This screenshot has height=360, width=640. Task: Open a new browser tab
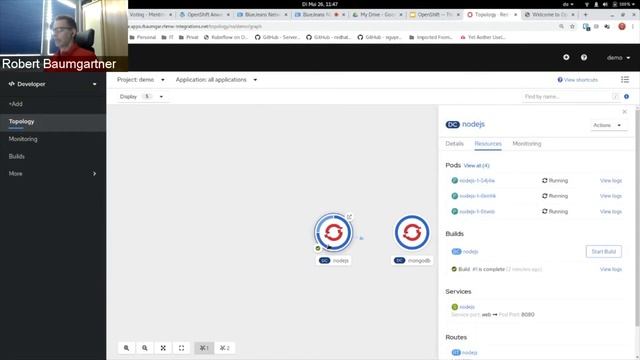[586, 14]
